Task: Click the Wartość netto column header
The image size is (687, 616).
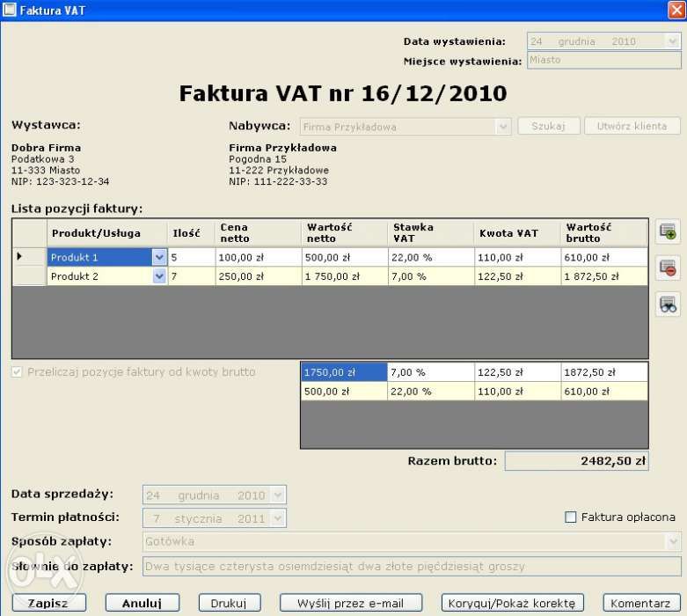Action: pos(345,233)
